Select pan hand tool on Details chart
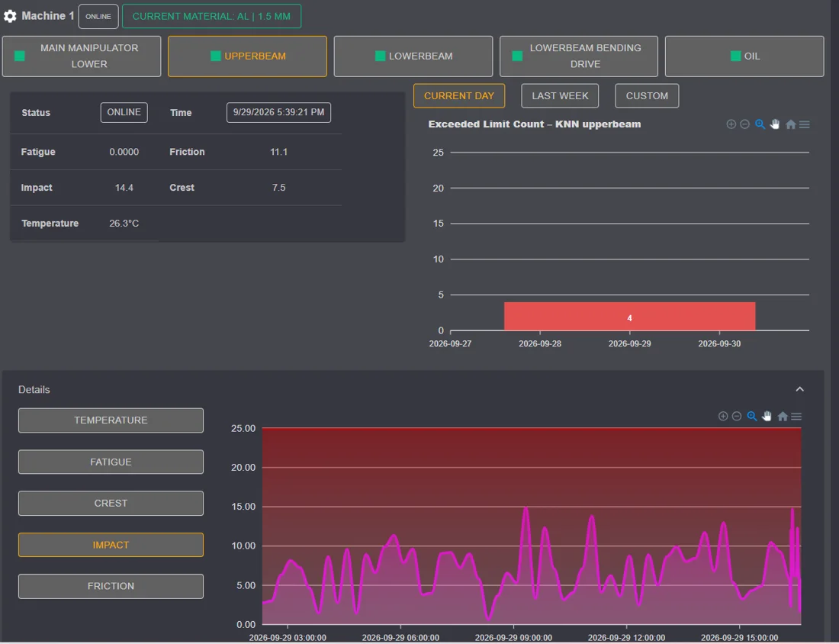Image resolution: width=839 pixels, height=644 pixels. [x=767, y=416]
